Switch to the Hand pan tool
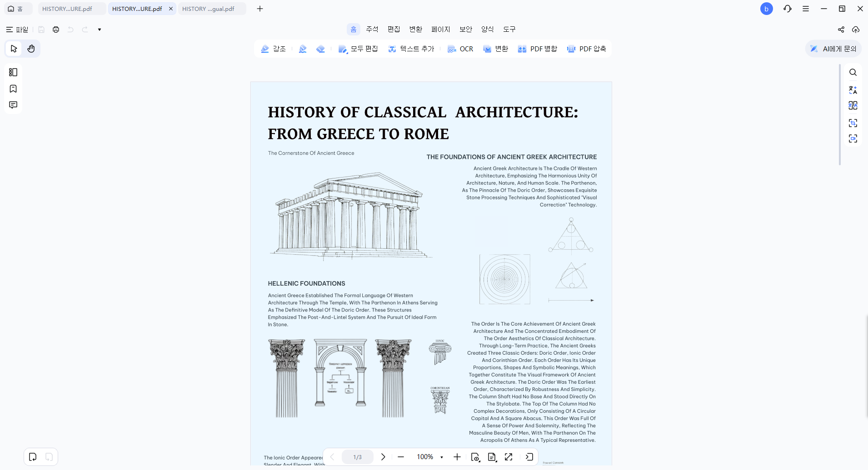 pos(31,49)
